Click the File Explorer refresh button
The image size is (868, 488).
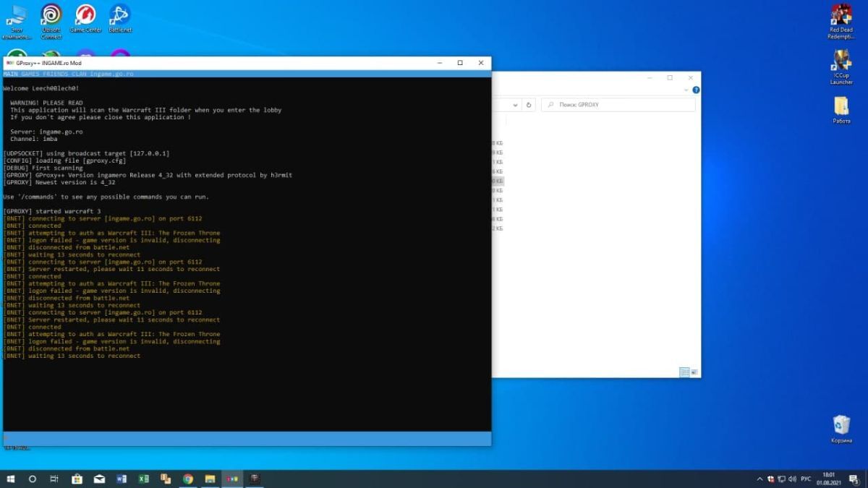pyautogui.click(x=529, y=105)
